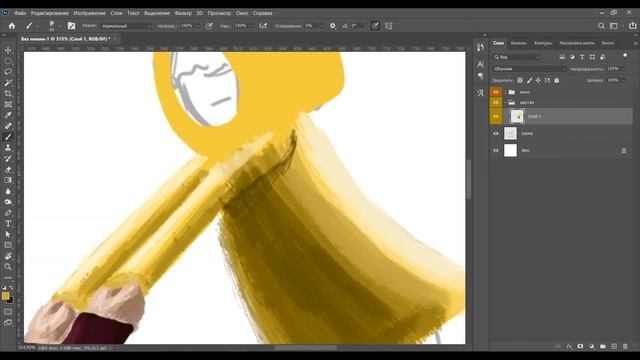This screenshot has width=640, height=360.
Task: Hide the sketch layer below Слой 1
Action: [496, 133]
